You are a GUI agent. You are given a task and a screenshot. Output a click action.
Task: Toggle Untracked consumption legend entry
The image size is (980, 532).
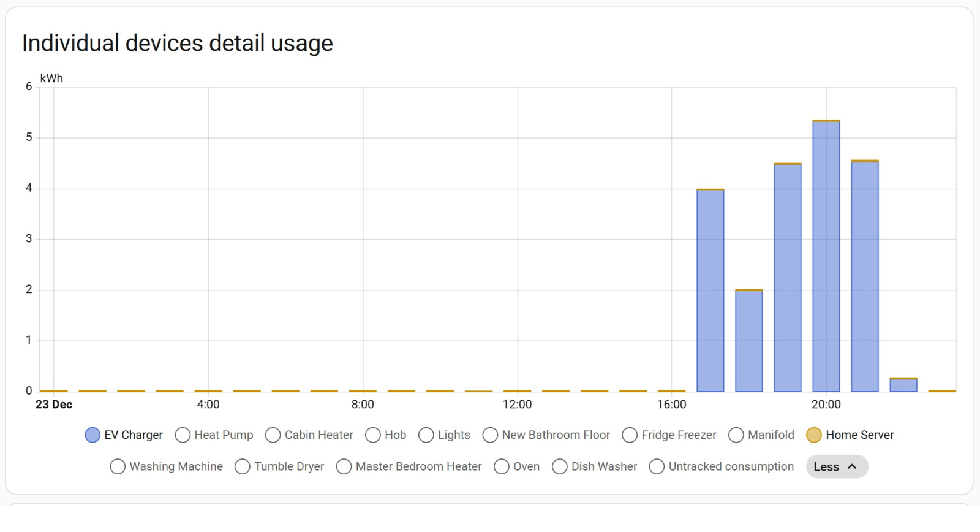pyautogui.click(x=731, y=467)
